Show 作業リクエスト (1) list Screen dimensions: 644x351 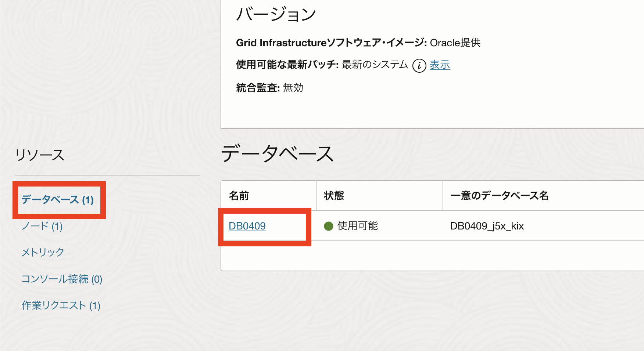coord(61,305)
